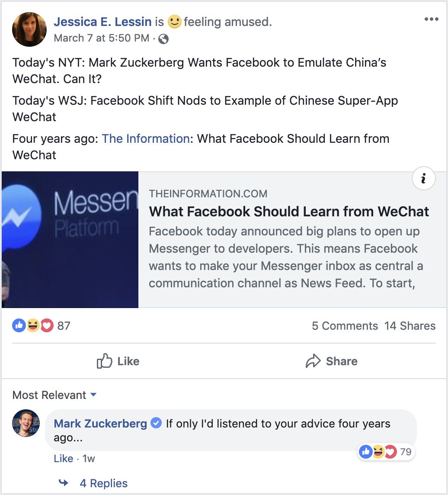Screen dimensions: 448x495
Task: Click the public globe privacy icon
Action: point(163,39)
